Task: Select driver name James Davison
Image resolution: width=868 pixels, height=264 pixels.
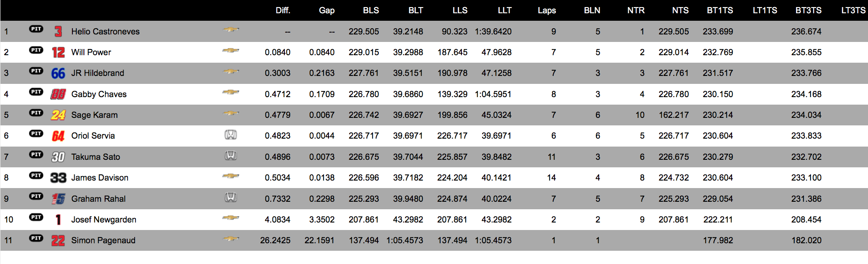Action: pyautogui.click(x=100, y=178)
